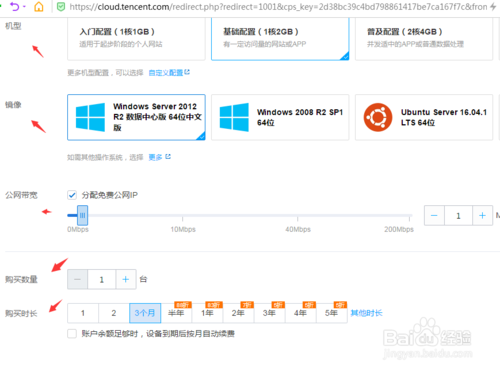Click the cloud.tencent.com address bar URL
This screenshot has height=371, width=500.
pos(278,7)
